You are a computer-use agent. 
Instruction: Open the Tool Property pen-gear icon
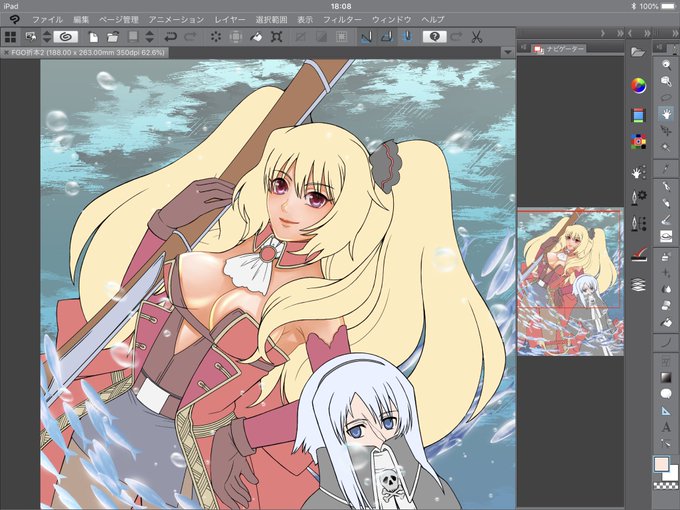click(x=638, y=197)
